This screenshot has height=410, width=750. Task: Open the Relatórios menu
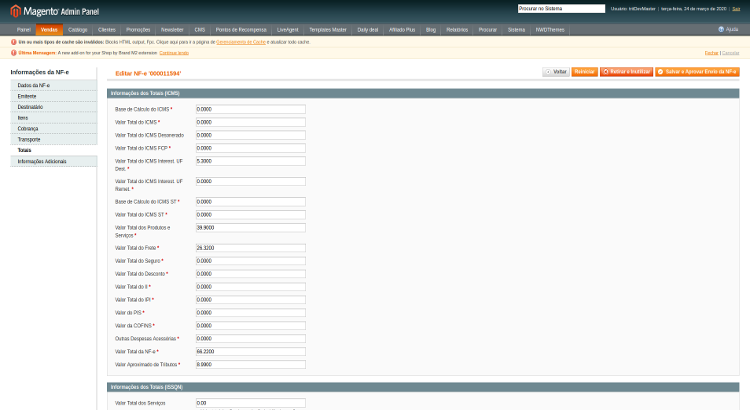pos(457,30)
